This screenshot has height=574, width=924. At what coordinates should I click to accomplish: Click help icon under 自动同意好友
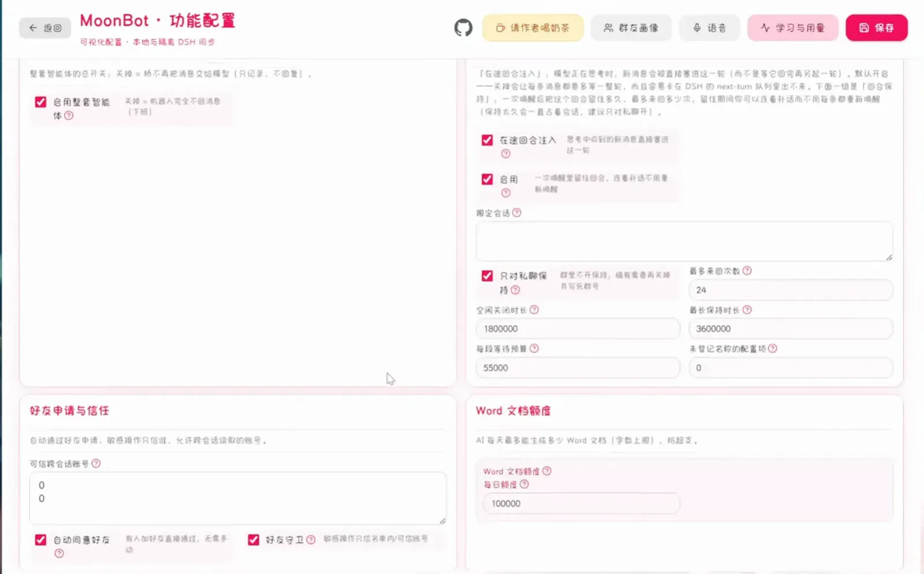point(59,553)
